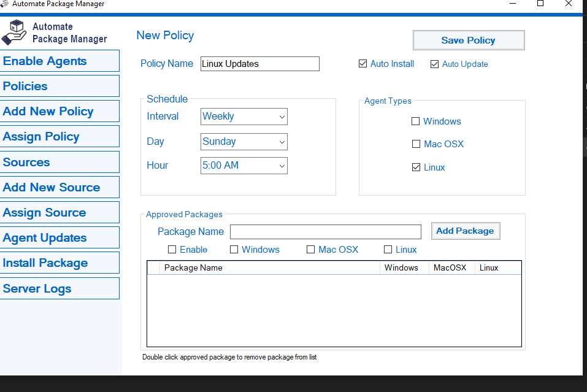
Task: Open Server Logs page
Action: coord(59,289)
